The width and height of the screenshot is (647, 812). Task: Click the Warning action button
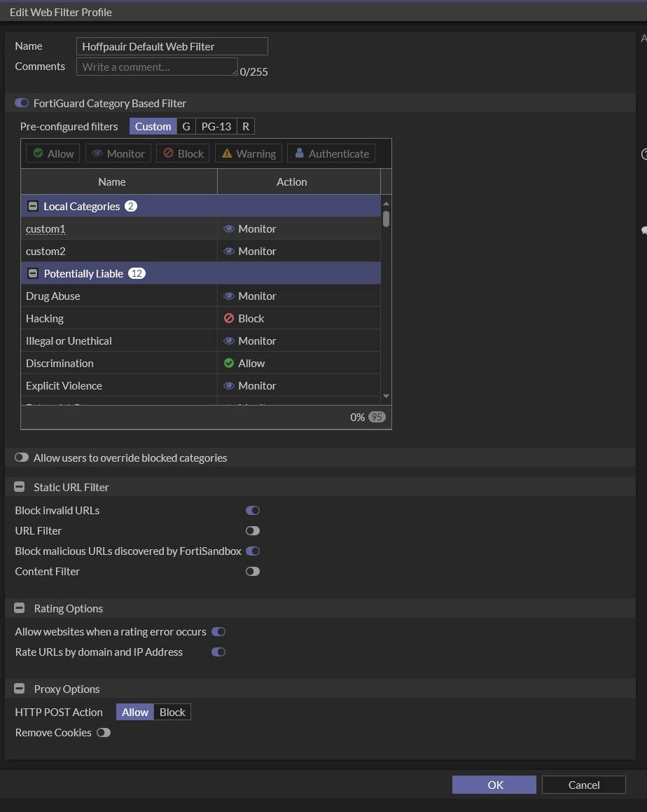(249, 154)
